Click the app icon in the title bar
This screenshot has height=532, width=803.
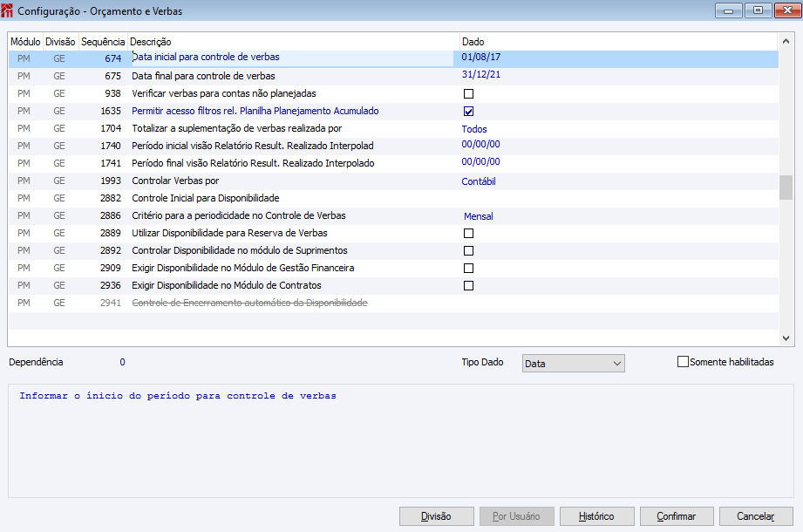(7, 10)
